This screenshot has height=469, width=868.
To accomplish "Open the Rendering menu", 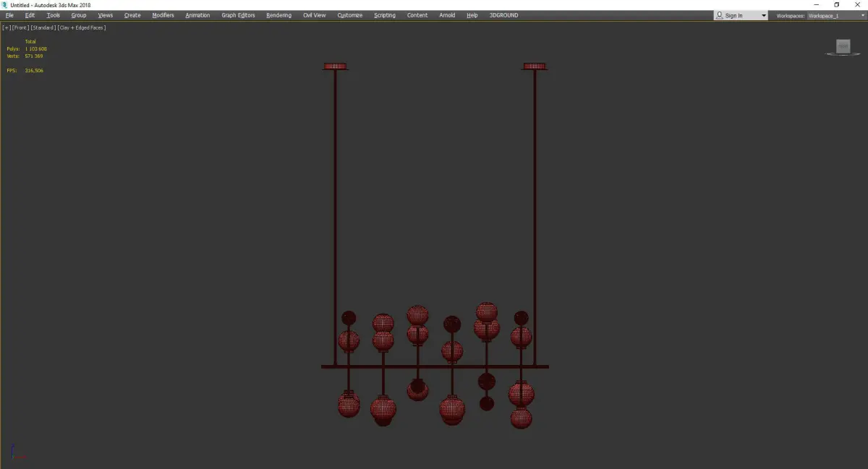I will click(278, 15).
